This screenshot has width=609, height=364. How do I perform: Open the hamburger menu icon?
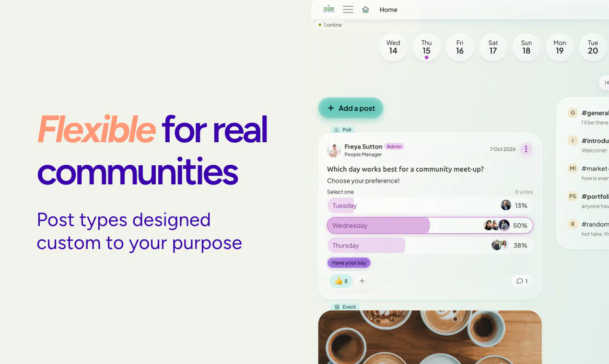(348, 10)
